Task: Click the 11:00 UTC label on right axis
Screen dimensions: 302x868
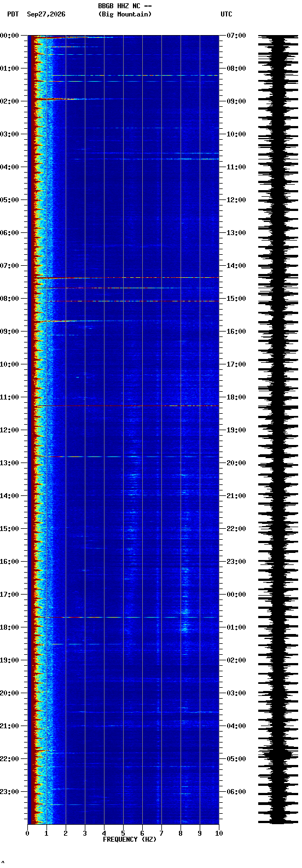Action: pos(236,167)
